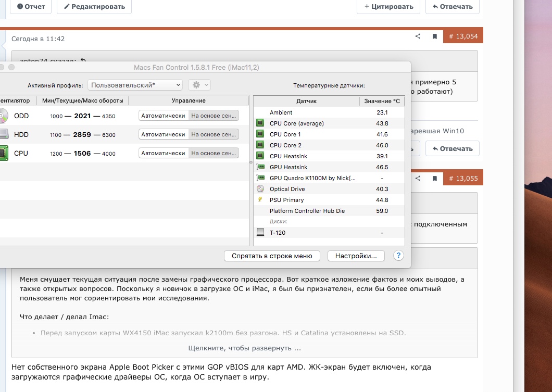Open post number # 13,054 link
The height and width of the screenshot is (392, 552).
pos(463,36)
